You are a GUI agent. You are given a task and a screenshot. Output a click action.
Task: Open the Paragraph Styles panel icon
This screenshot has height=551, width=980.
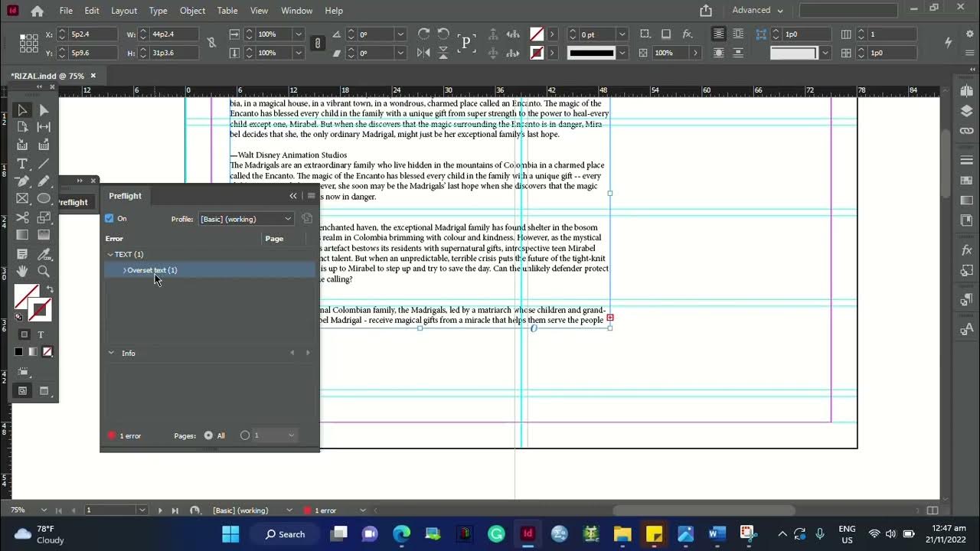click(966, 300)
